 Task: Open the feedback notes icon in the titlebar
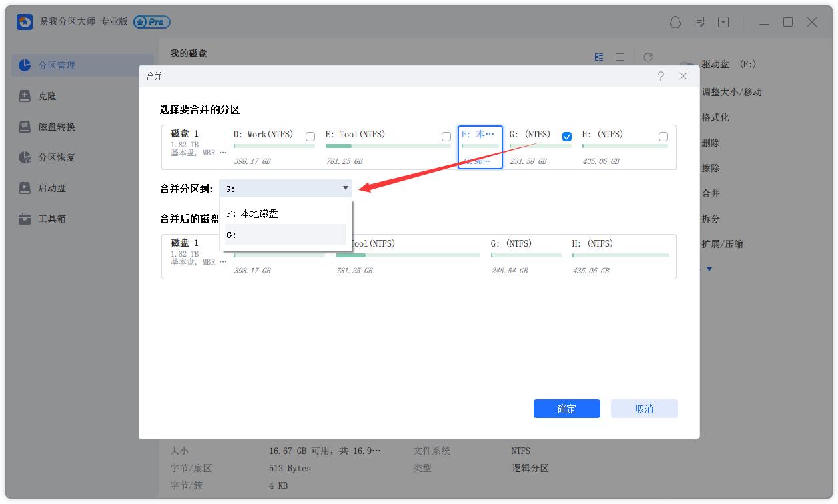(699, 22)
